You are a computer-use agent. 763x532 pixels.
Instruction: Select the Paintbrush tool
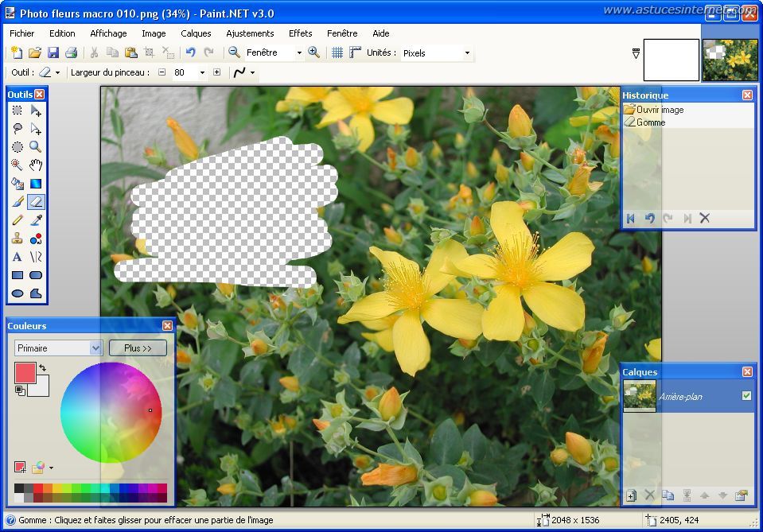(17, 202)
